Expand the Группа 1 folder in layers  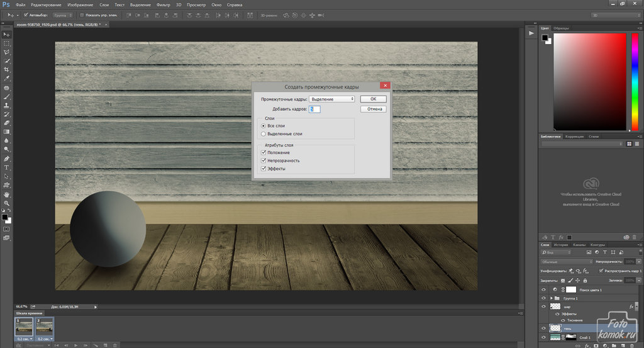pos(552,298)
